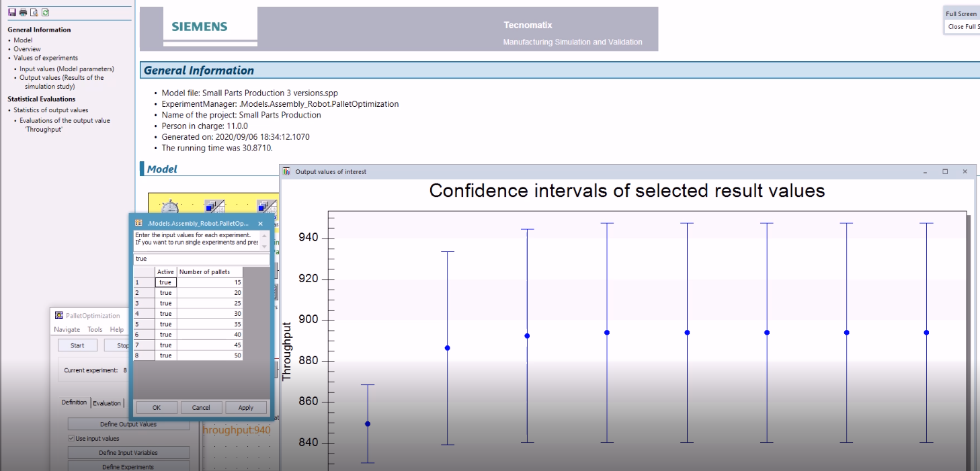Image resolution: width=980 pixels, height=471 pixels.
Task: Click the PalletOptimization window title icon
Action: [59, 316]
